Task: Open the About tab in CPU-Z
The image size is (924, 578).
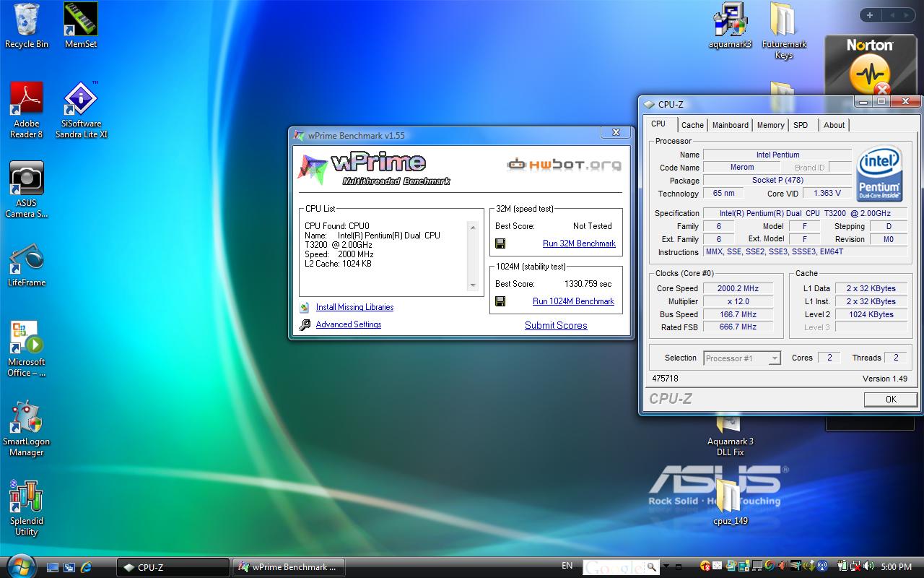Action: coord(834,125)
